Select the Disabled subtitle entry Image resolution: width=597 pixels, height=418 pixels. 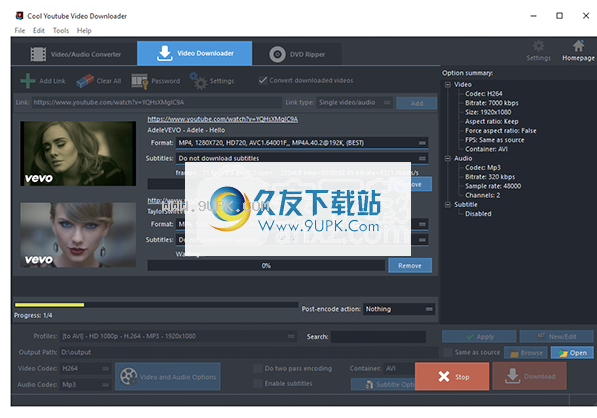[x=478, y=214]
